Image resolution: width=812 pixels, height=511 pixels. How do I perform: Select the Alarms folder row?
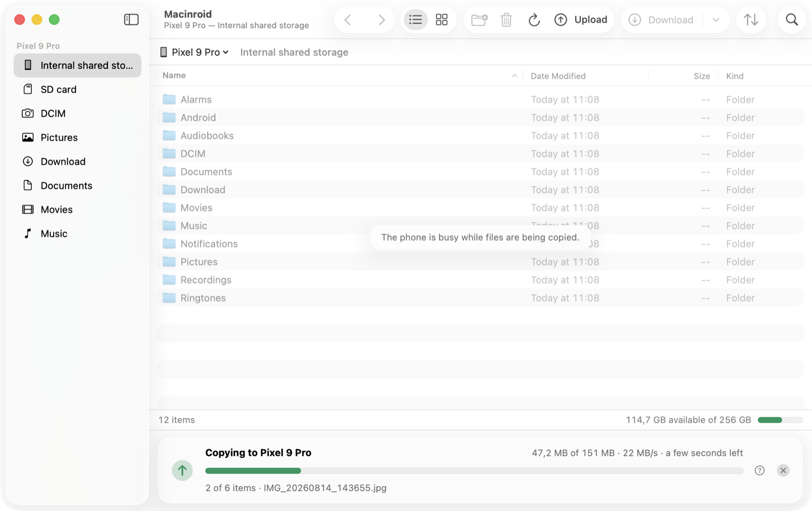[x=480, y=99]
